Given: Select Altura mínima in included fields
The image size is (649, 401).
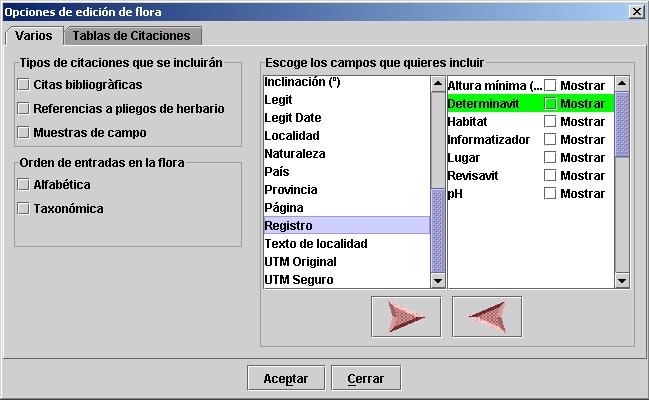Looking at the screenshot, I should click(495, 85).
